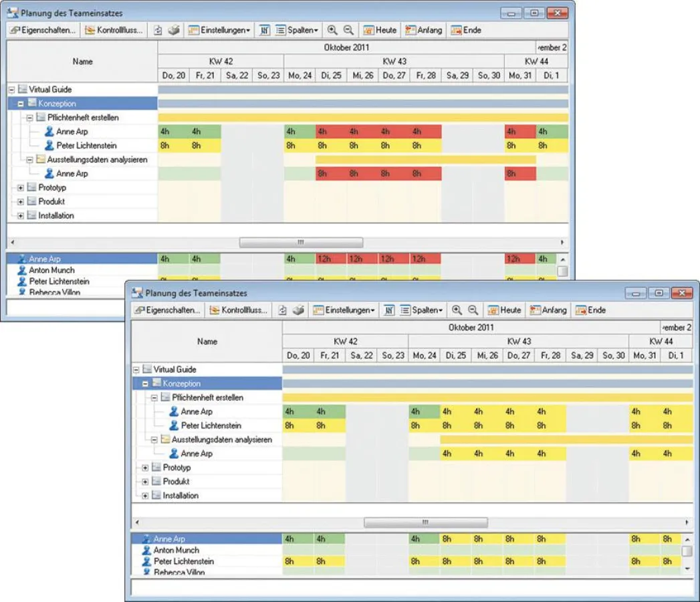Click the zoom in magnifier in the front window
Screen dimensions: 700x602
point(457,310)
